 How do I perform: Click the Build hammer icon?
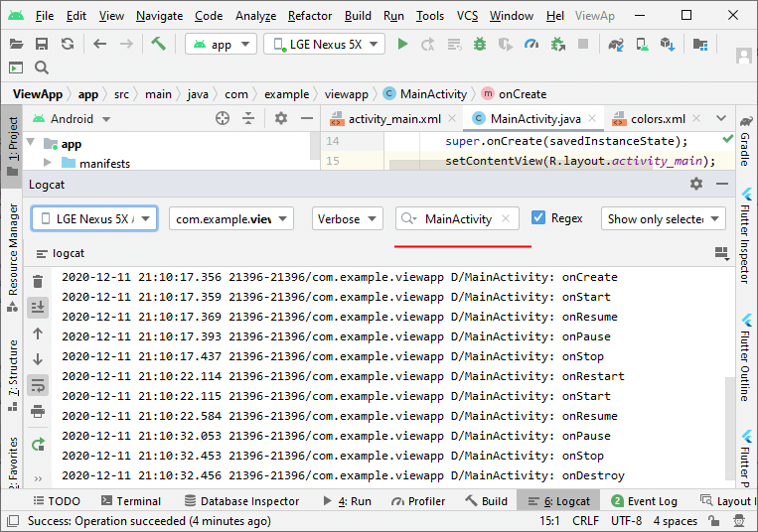click(x=159, y=44)
